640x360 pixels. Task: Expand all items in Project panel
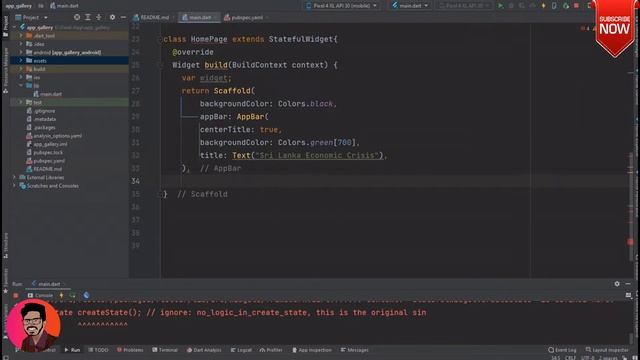tap(88, 18)
